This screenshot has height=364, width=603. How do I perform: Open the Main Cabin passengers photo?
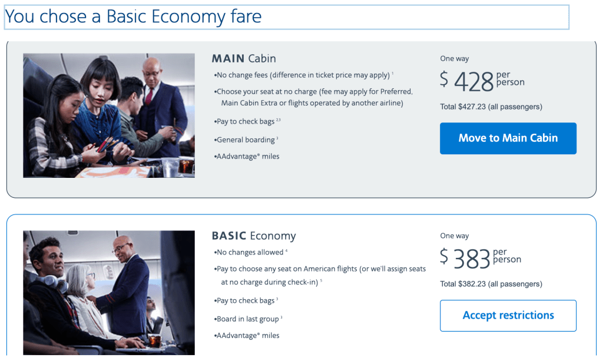(x=109, y=115)
